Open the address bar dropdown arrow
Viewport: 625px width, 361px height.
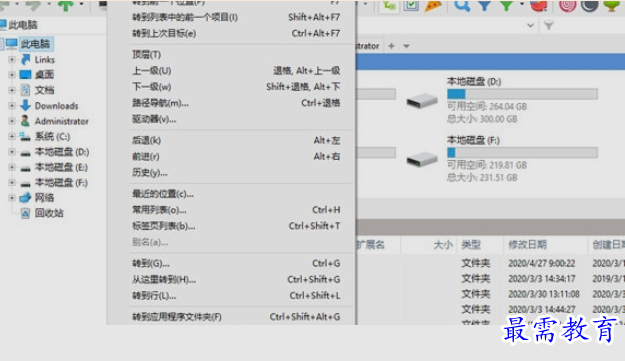click(530, 26)
